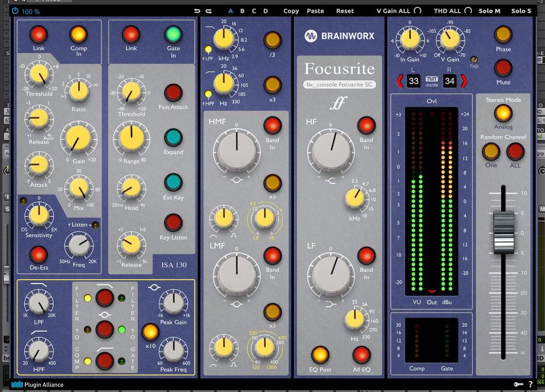The height and width of the screenshot is (392, 545).
Task: Click the gate Range knob
Action: point(131,138)
